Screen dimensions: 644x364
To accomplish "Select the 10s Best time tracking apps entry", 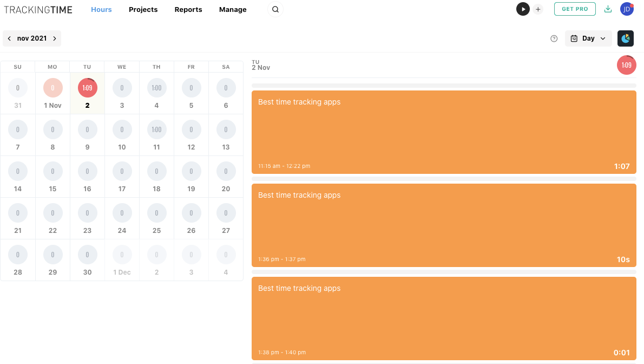I will pos(444,225).
